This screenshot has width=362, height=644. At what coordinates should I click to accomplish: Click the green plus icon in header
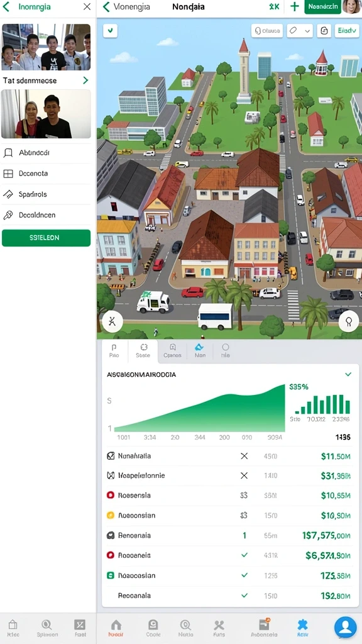pyautogui.click(x=294, y=6)
